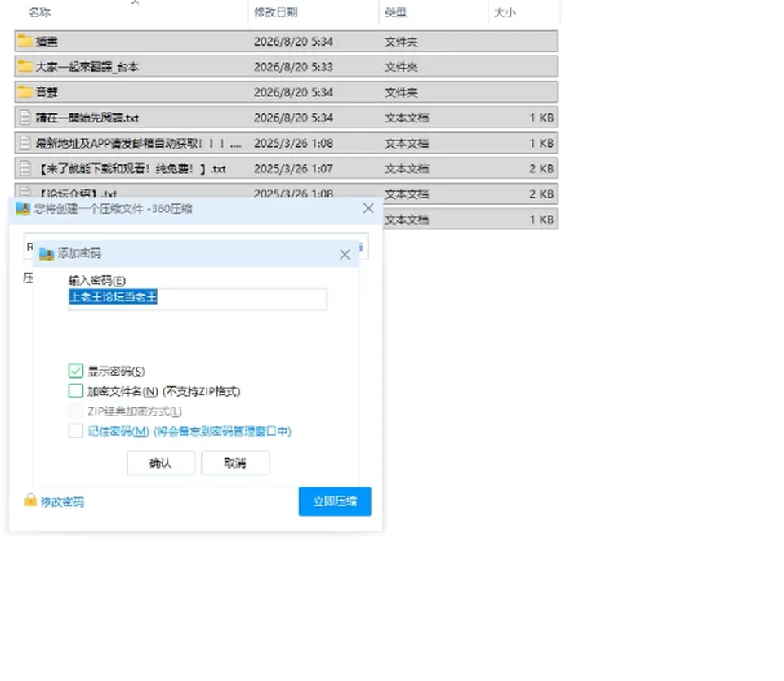
Task: Close the 添加密码 dialog
Action: tap(345, 255)
